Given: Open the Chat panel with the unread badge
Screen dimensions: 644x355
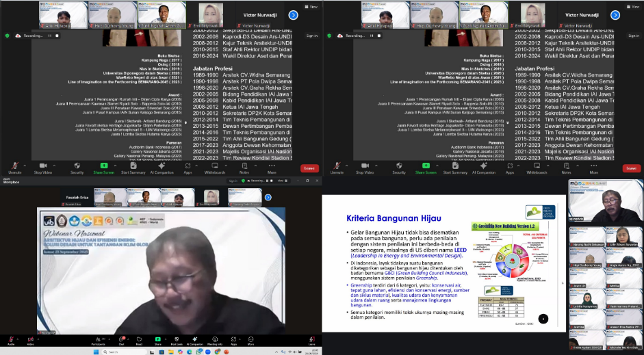Looking at the screenshot, I should 120,339.
